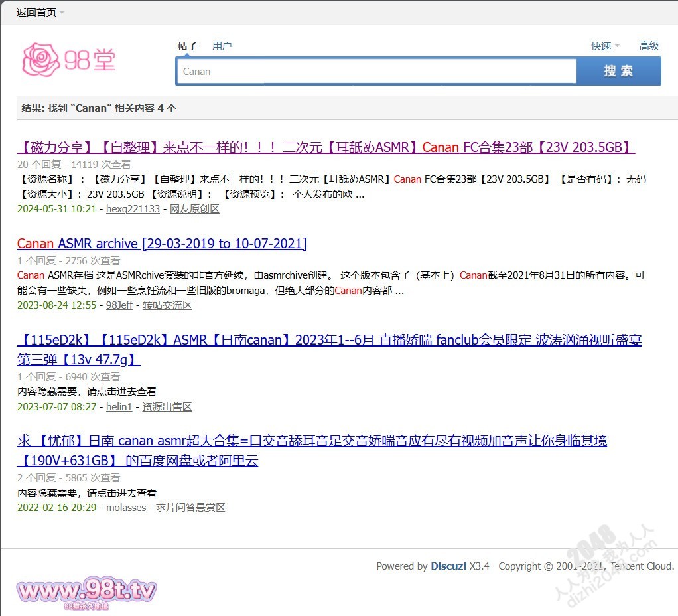Go to the 转帖交流区 forum section
Image resolution: width=678 pixels, height=616 pixels.
pos(167,305)
